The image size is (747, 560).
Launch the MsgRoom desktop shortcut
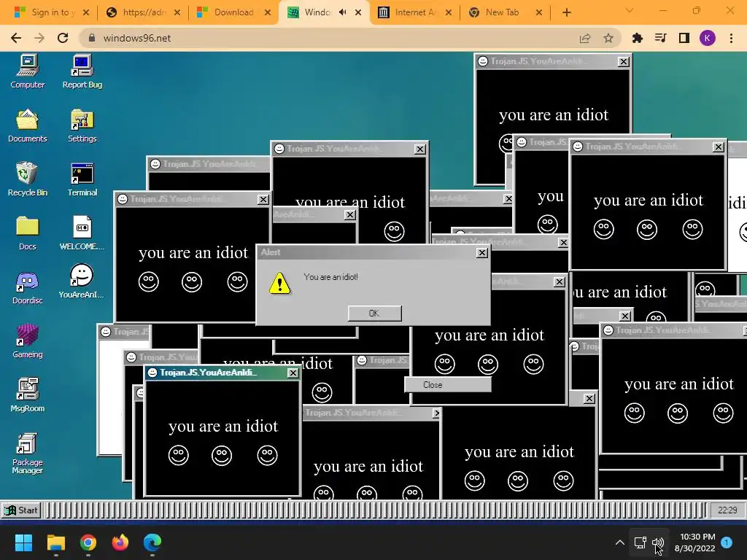tap(28, 395)
